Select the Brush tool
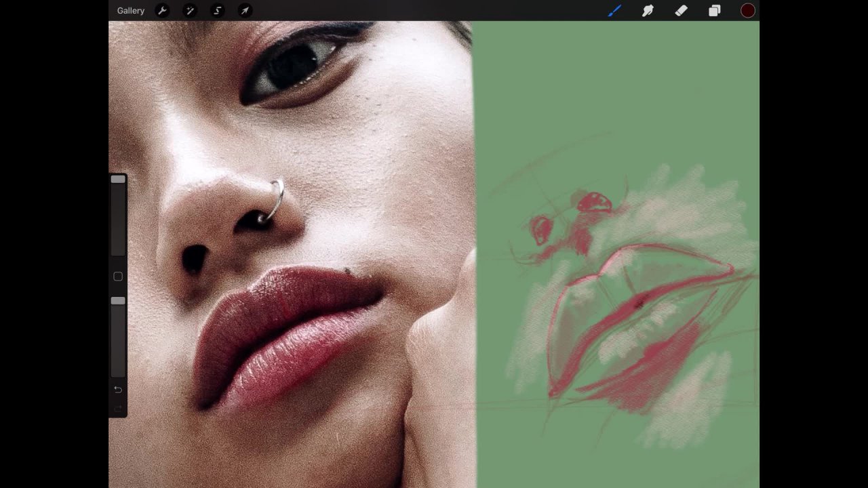Screen dimensions: 868x488 point(614,11)
